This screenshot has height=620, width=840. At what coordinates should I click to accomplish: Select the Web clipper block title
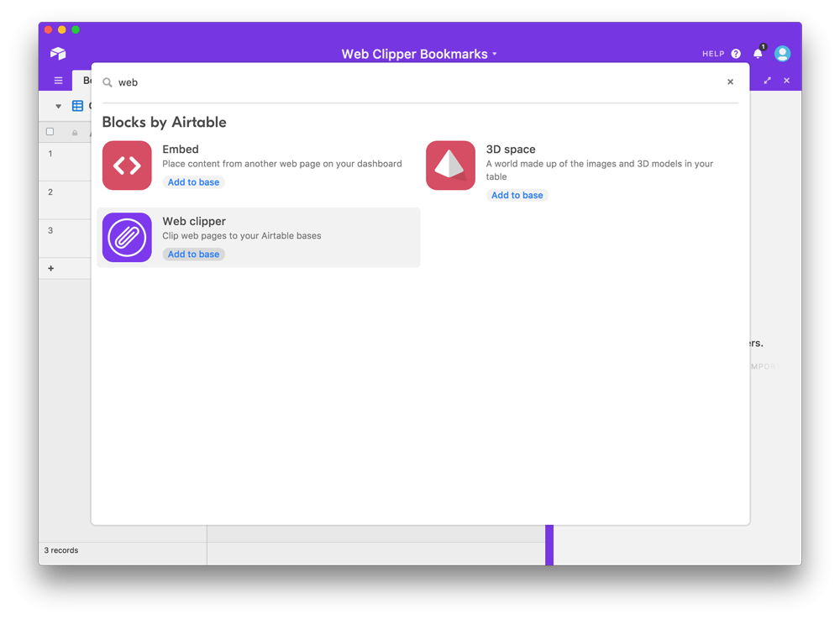(194, 221)
